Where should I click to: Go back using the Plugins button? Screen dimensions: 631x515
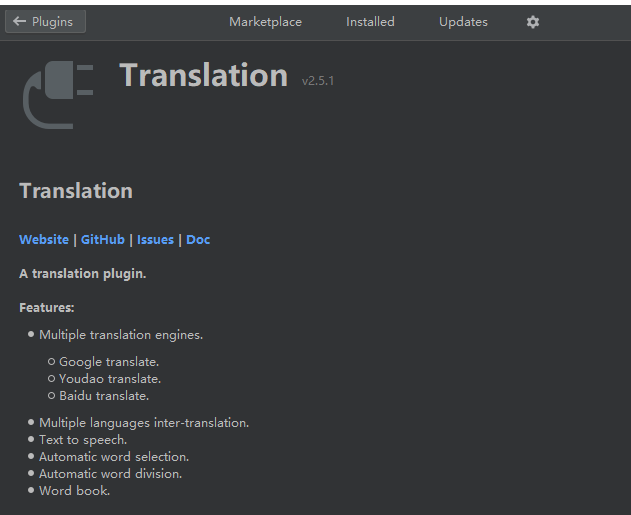45,22
